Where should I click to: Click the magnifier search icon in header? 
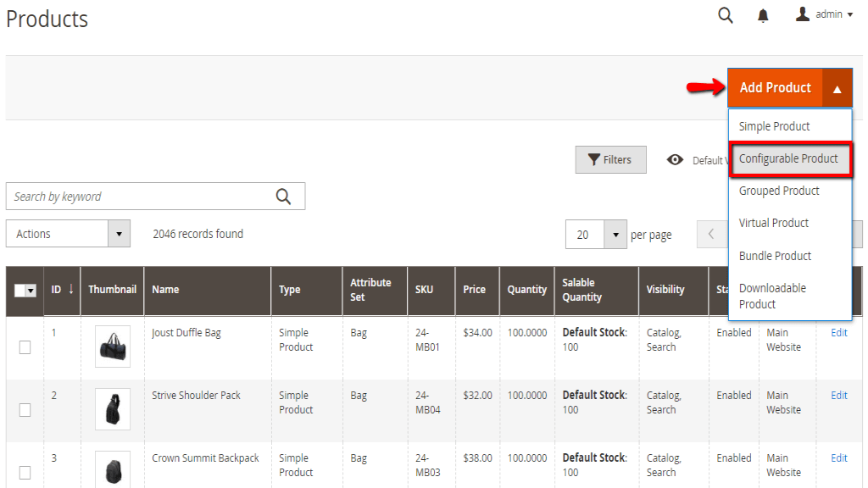pos(725,15)
